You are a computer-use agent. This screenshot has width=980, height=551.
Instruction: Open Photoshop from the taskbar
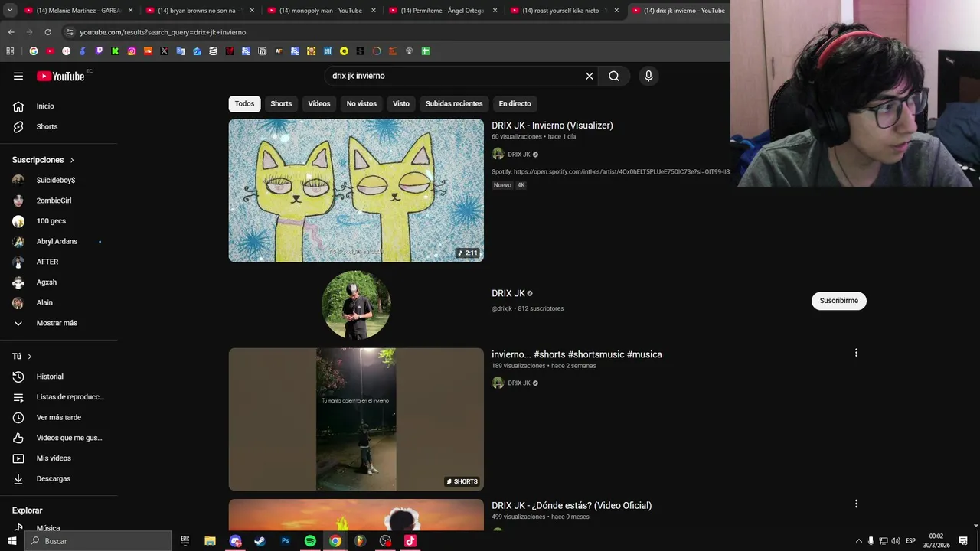(x=285, y=541)
